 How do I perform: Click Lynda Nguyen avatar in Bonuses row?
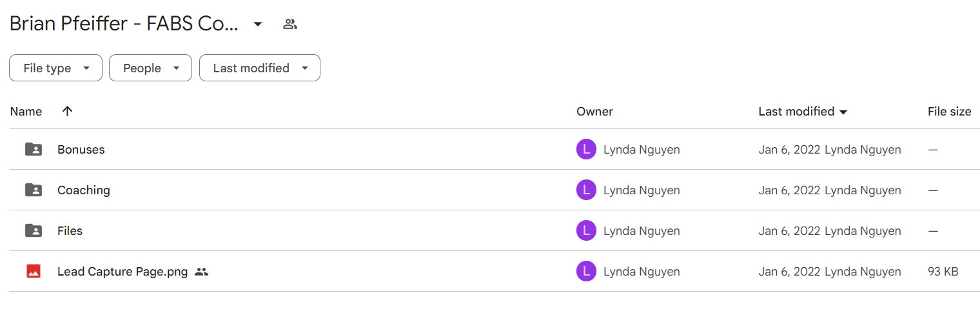[x=586, y=150]
